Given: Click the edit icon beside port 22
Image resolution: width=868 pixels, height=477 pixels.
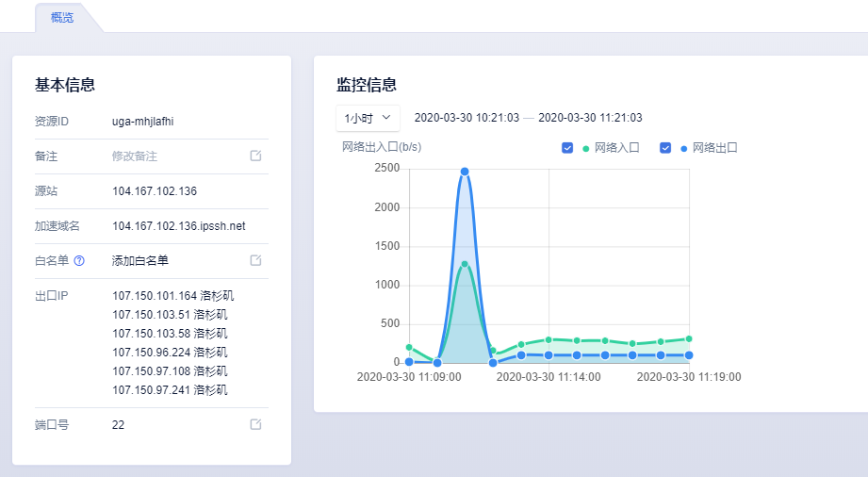Looking at the screenshot, I should pyautogui.click(x=255, y=424).
